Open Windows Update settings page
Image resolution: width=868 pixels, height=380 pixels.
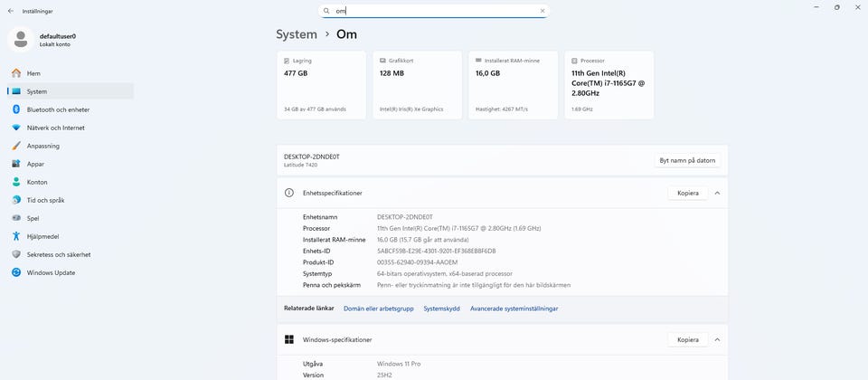pos(71,272)
